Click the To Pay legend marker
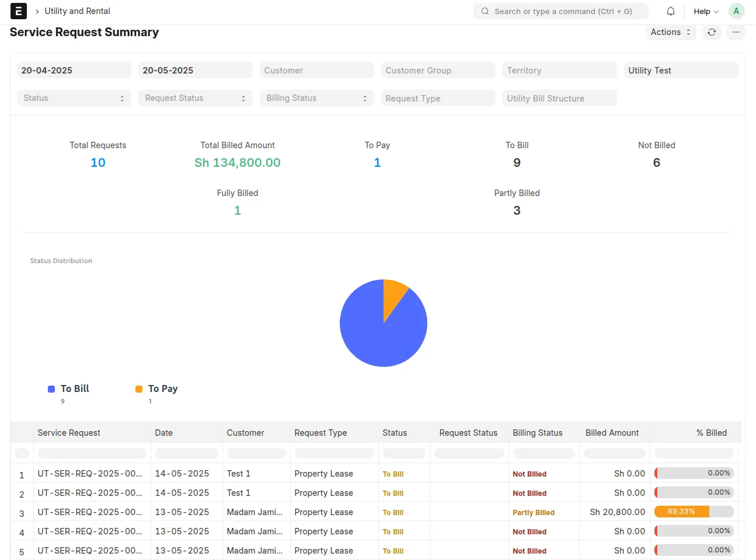This screenshot has height=560, width=756. [x=139, y=389]
